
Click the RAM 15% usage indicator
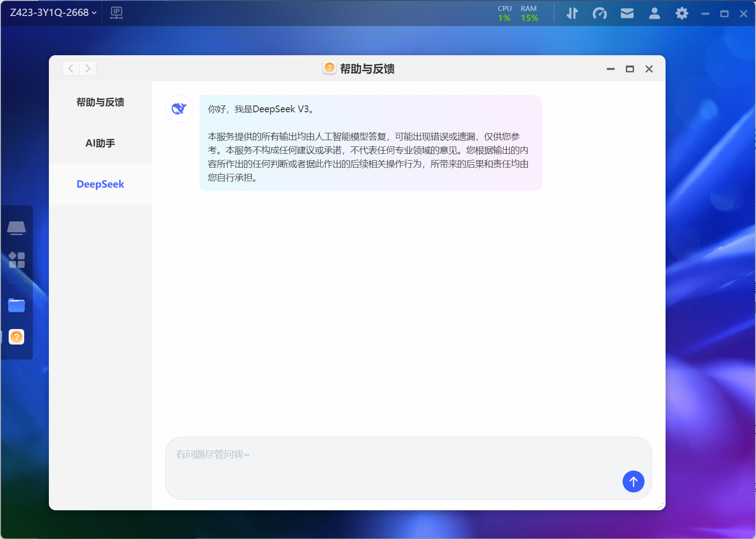[x=529, y=13]
